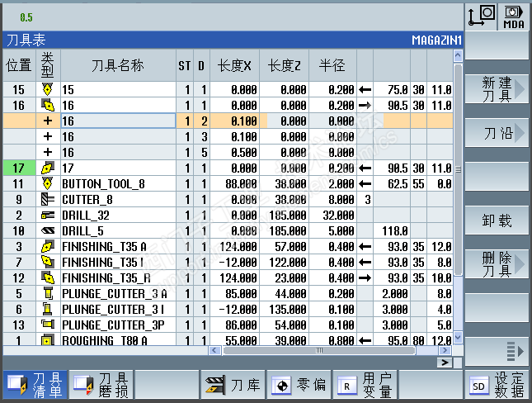532x403 pixels.
Task: Open the 零偏 work offset tab
Action: (x=299, y=385)
